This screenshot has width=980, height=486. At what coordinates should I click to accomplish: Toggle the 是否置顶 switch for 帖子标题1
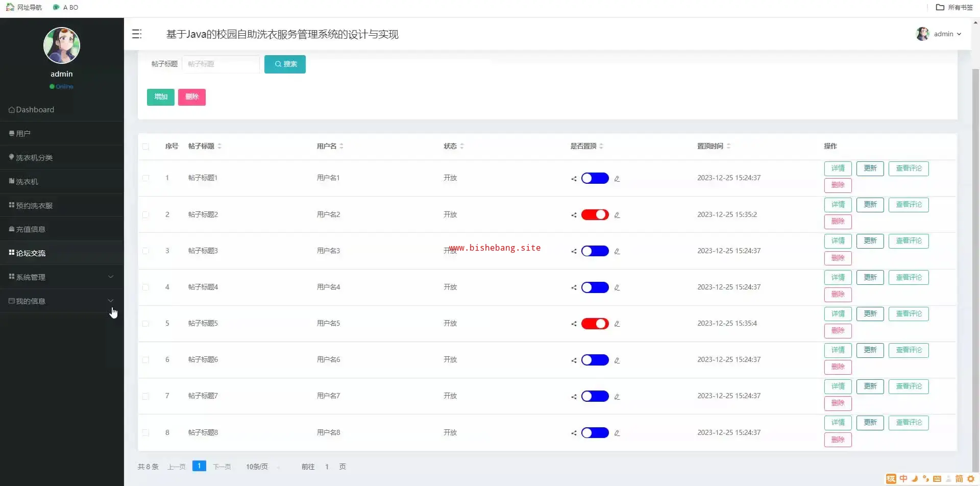tap(595, 178)
